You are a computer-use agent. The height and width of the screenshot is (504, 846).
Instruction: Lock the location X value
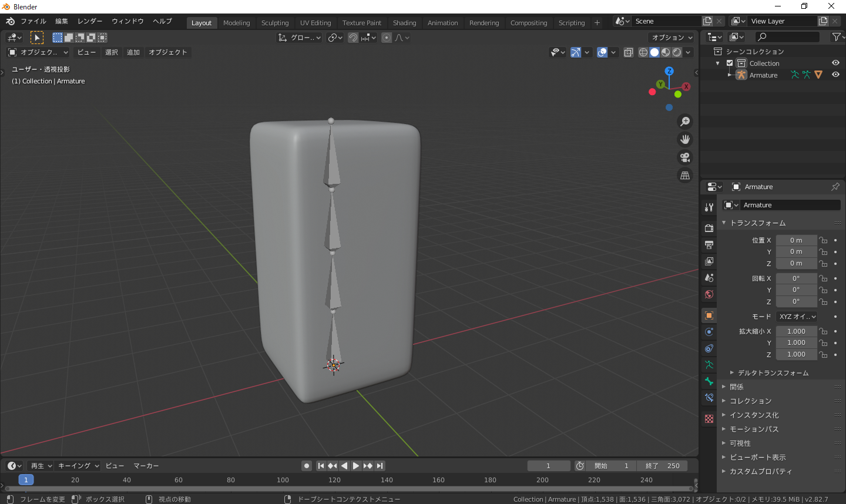click(823, 240)
